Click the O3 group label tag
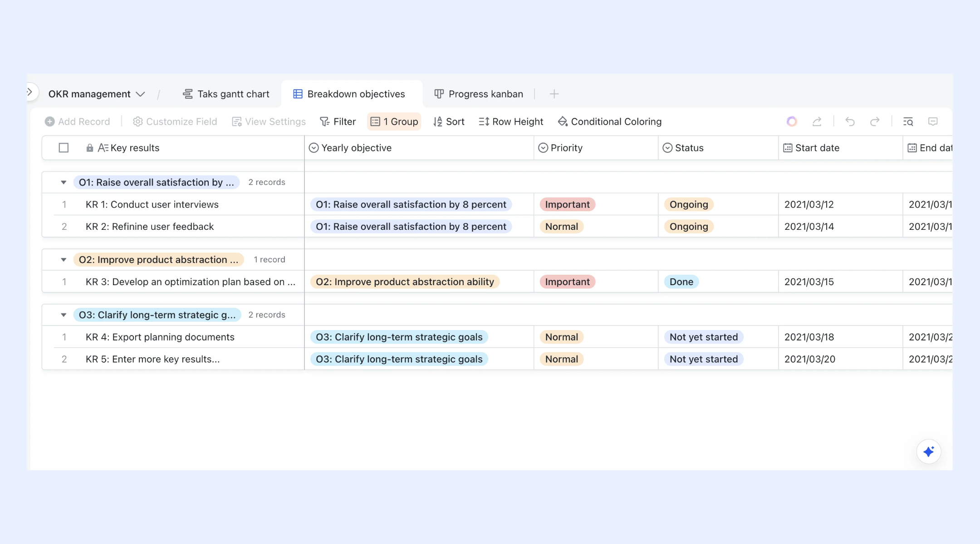This screenshot has width=980, height=544. point(157,315)
